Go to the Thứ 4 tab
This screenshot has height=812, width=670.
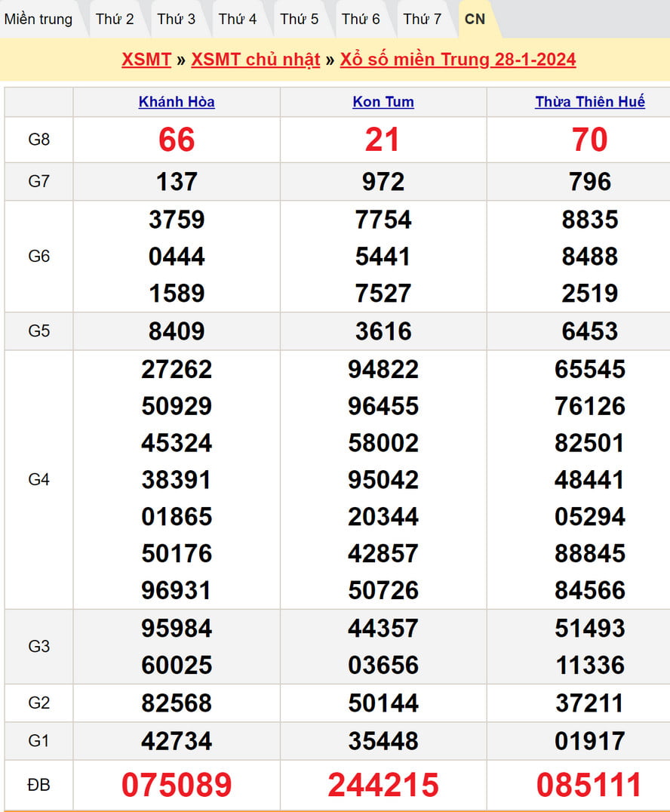(x=238, y=19)
